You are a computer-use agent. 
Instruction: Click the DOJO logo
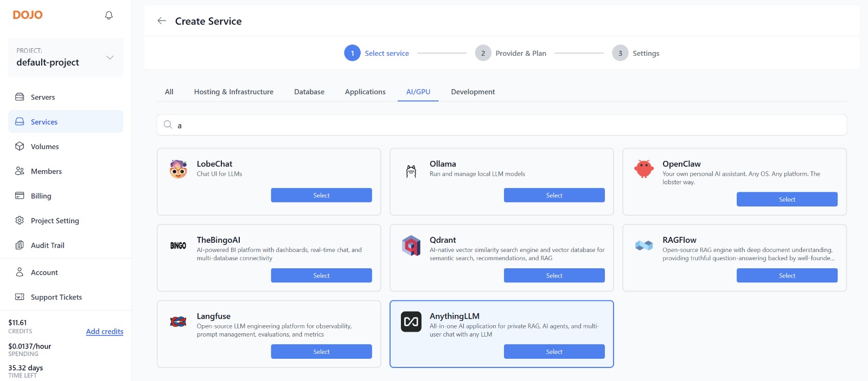28,15
